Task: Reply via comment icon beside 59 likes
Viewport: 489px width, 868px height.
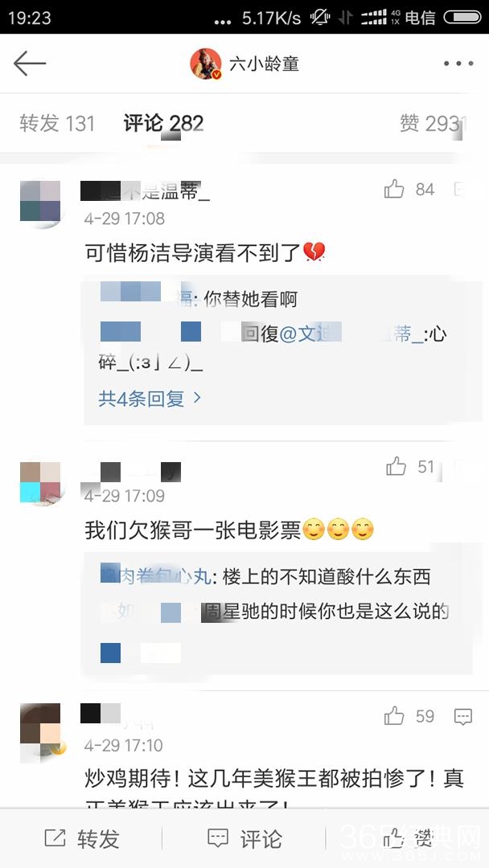Action: (462, 716)
